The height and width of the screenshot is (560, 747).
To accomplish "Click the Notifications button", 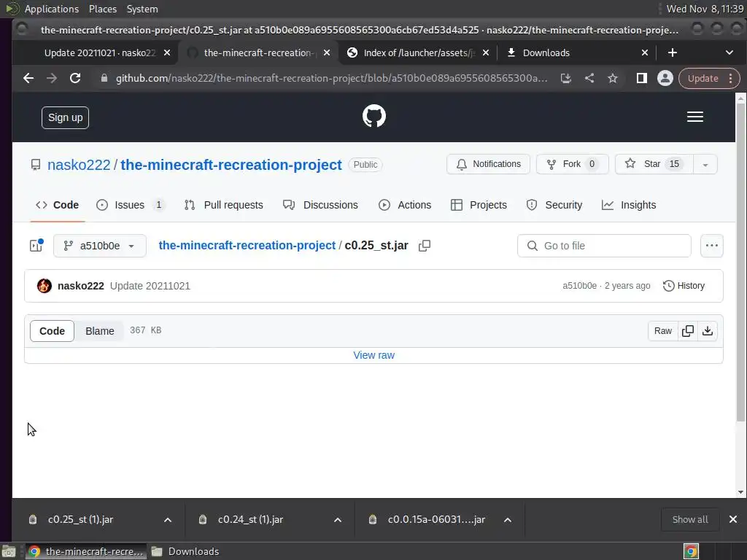I will [x=488, y=164].
